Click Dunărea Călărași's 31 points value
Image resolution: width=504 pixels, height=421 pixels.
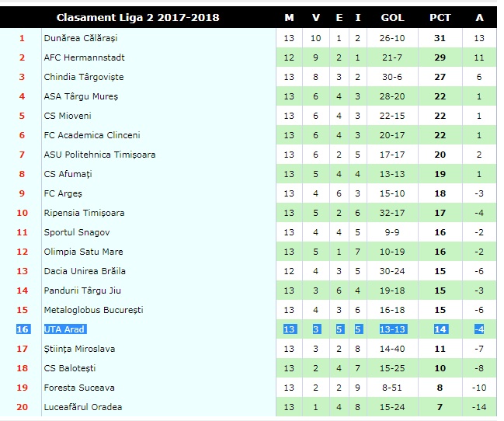[x=440, y=38]
